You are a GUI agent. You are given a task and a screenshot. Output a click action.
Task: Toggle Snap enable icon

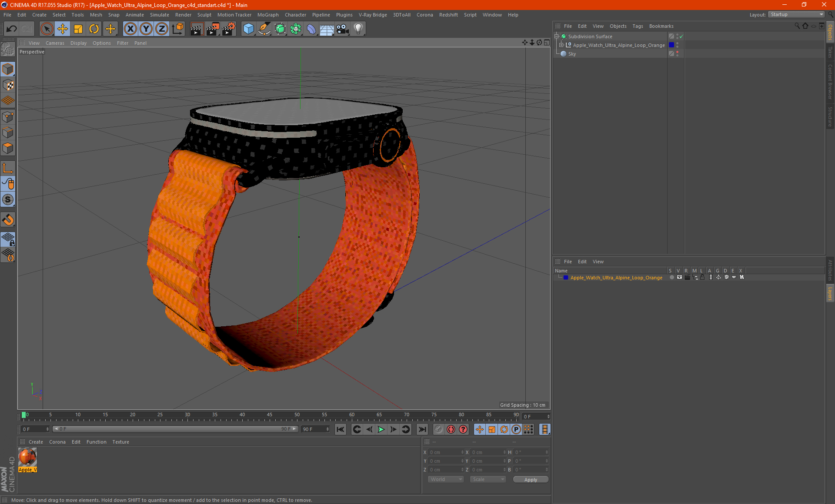pyautogui.click(x=8, y=219)
